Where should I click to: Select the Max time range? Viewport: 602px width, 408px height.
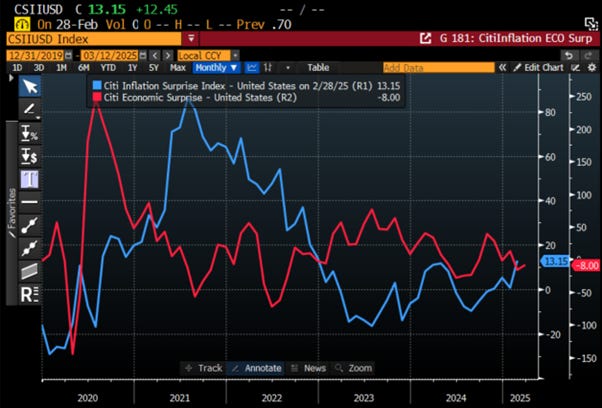[x=178, y=68]
